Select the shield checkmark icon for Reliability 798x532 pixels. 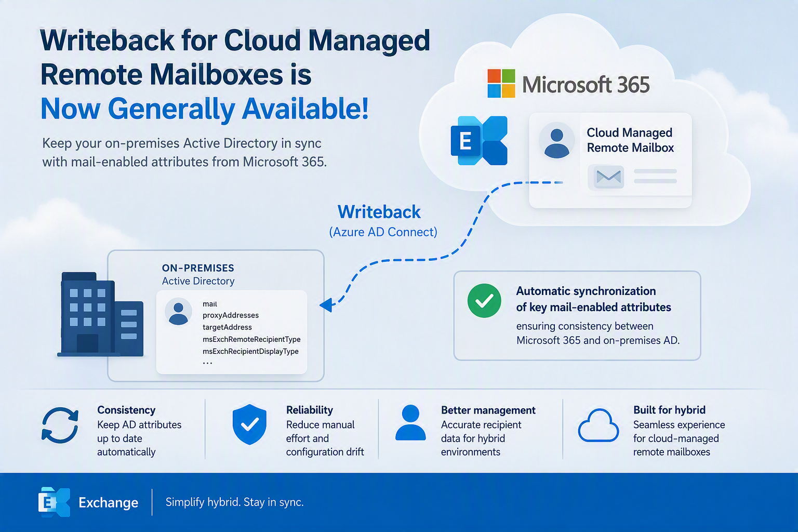(x=249, y=424)
